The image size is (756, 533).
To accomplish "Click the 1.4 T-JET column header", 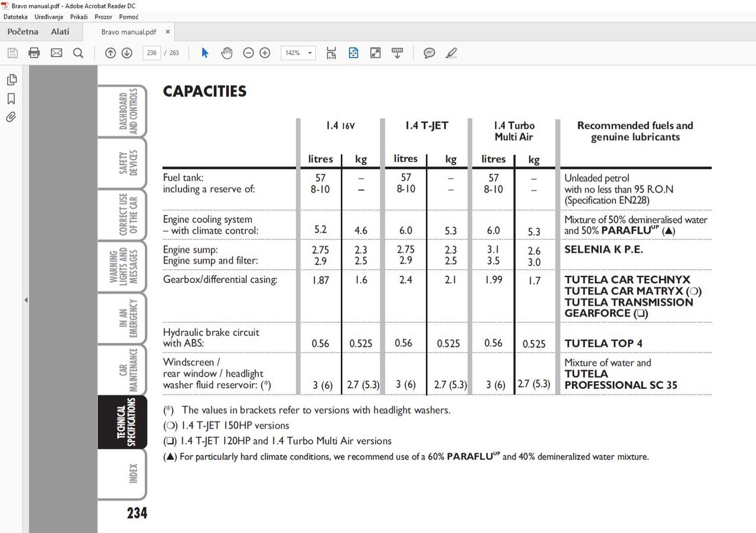I will pos(426,125).
